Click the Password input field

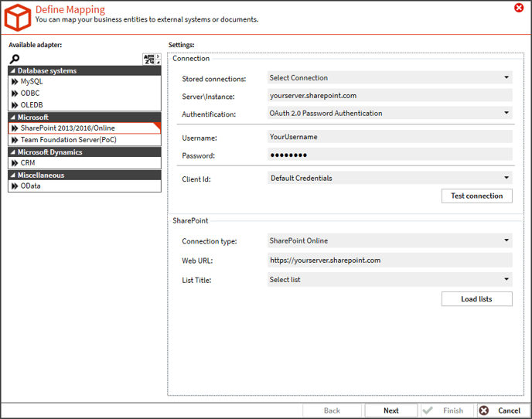[390, 155]
